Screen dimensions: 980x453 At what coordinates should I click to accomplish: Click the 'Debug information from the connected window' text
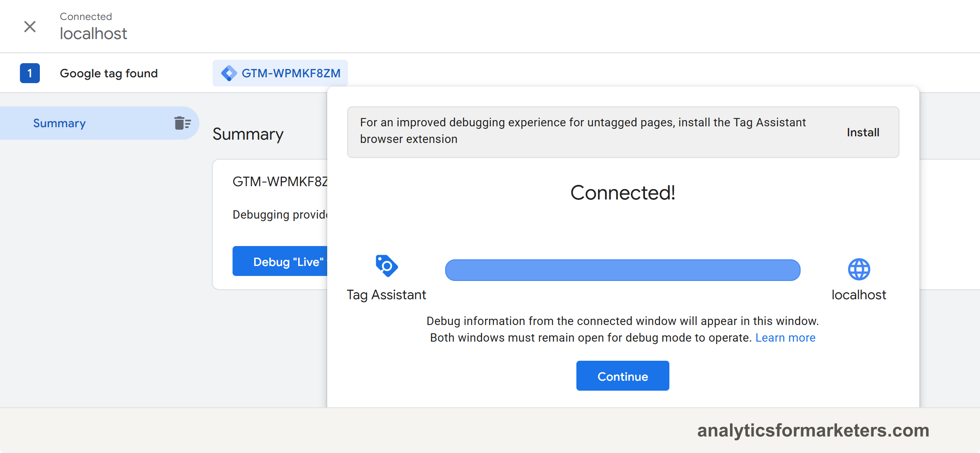[x=622, y=321]
